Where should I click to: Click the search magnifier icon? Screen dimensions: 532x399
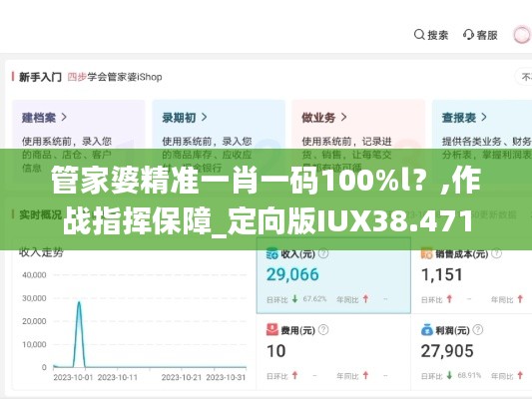tap(419, 35)
